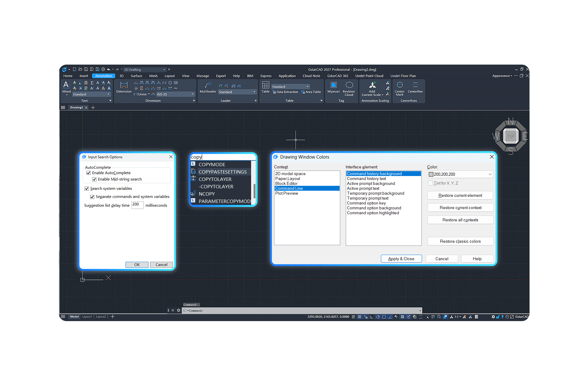Toggle Search system variables checkbox
Image resolution: width=588 pixels, height=386 pixels.
(87, 189)
